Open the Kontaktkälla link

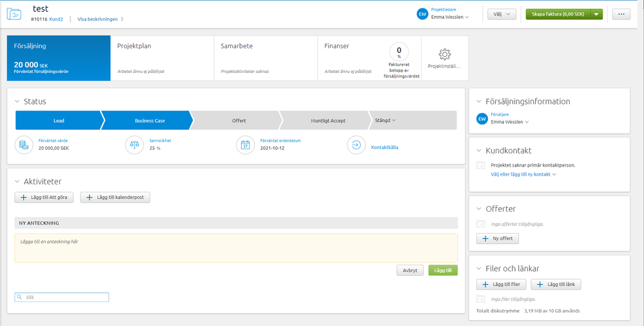click(x=384, y=147)
